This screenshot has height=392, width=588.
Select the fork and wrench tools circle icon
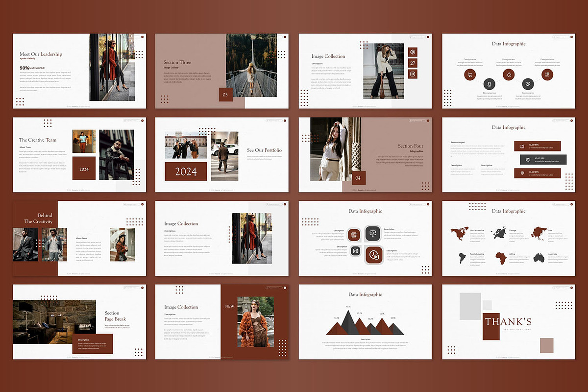click(547, 74)
